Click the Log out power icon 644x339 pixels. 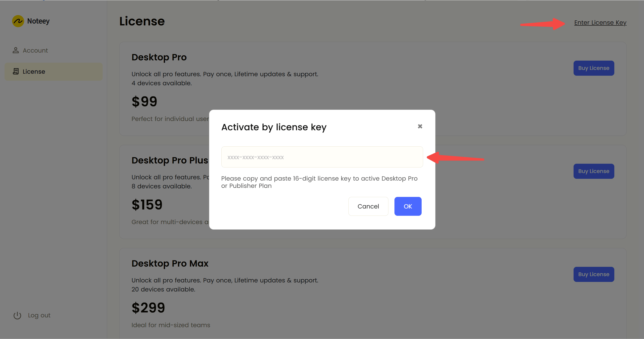coord(17,315)
